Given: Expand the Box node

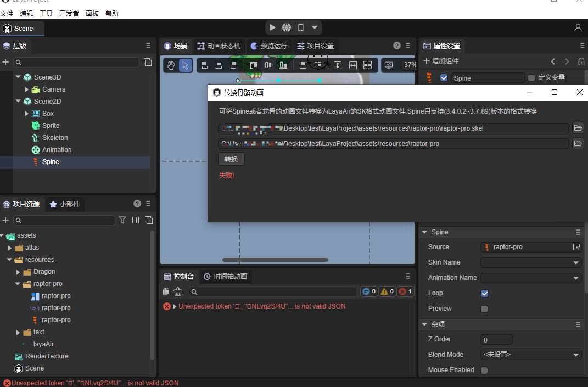Looking at the screenshot, I should pyautogui.click(x=26, y=113).
